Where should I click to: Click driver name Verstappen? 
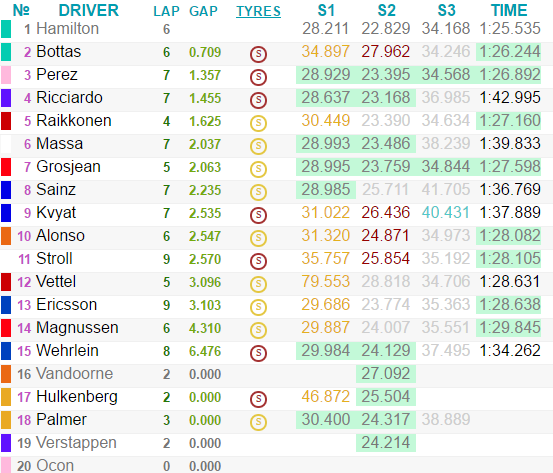pos(76,443)
